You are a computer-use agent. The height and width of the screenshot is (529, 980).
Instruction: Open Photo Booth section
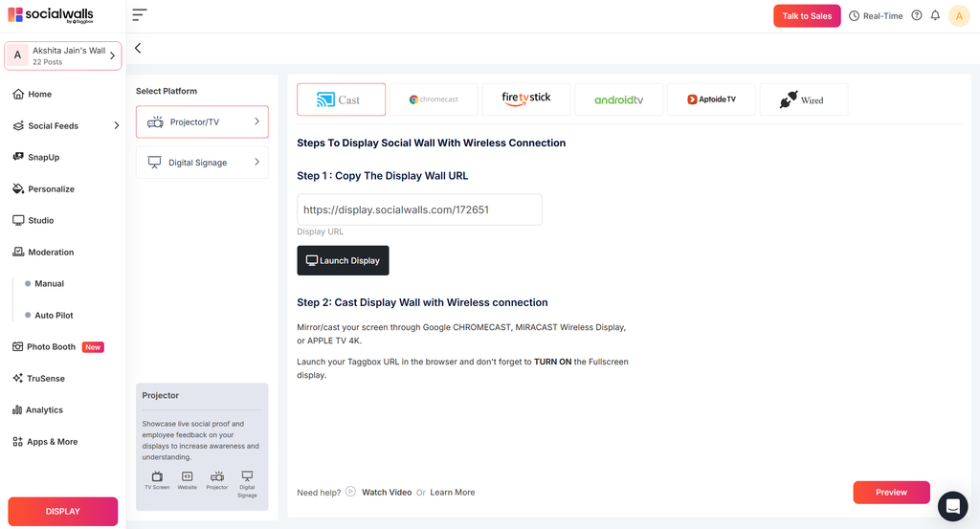[x=44, y=346]
